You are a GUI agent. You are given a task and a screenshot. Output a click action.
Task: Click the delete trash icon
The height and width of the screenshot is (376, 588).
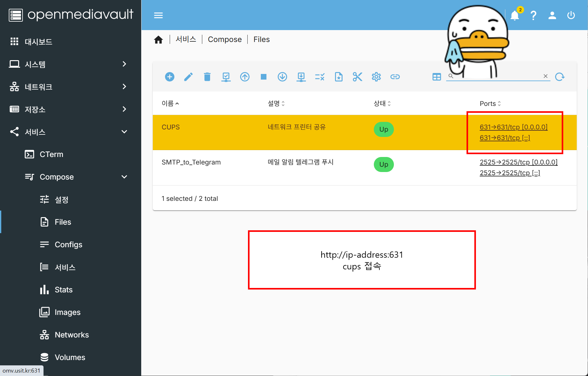coord(207,77)
